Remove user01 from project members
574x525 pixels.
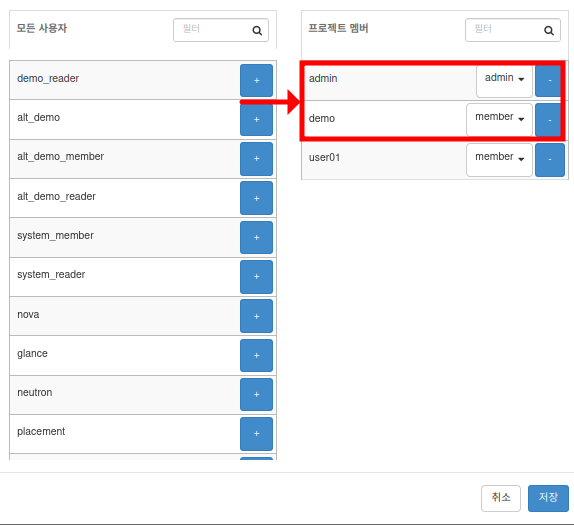pyautogui.click(x=549, y=160)
